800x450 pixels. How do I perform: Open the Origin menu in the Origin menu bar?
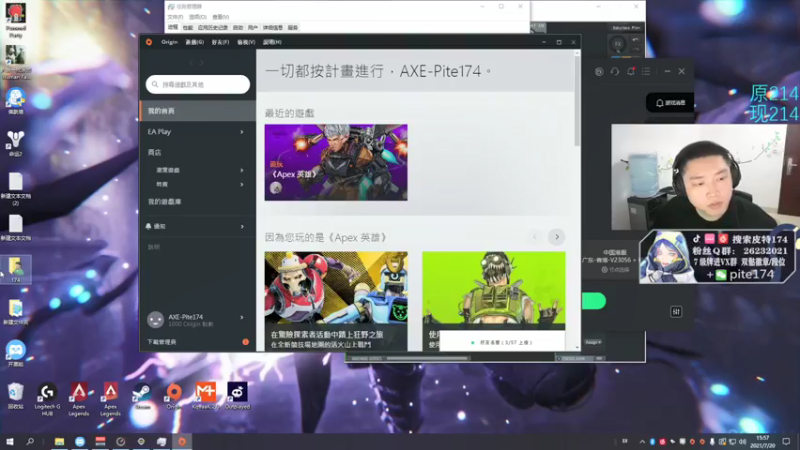[169, 42]
